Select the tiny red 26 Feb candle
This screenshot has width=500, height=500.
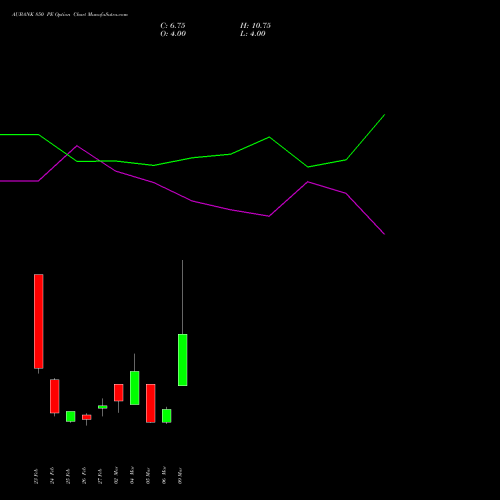(87, 417)
